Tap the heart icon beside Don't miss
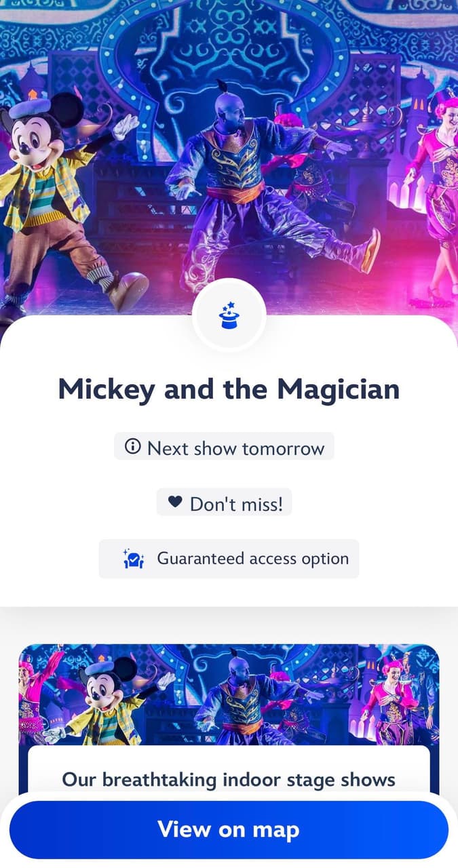 coord(175,502)
